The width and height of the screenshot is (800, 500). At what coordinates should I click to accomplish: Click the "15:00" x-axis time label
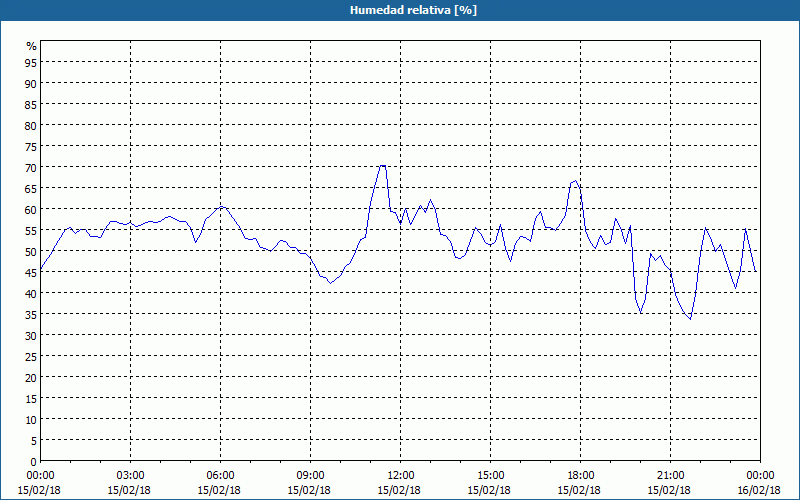coord(490,476)
